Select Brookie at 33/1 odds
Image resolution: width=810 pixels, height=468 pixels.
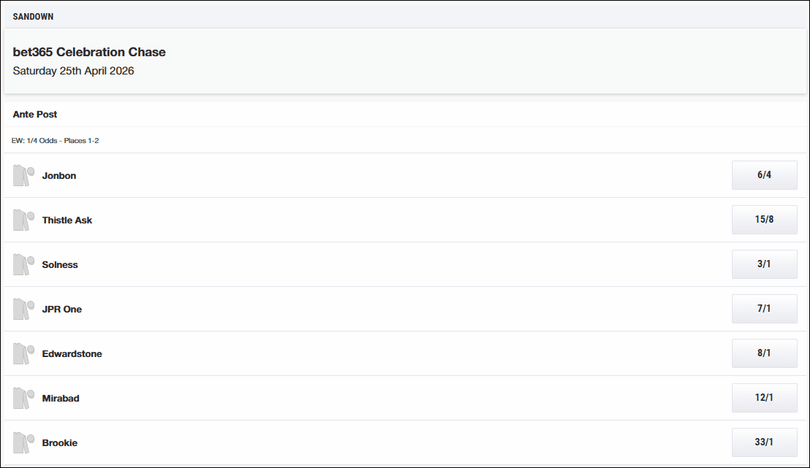764,442
